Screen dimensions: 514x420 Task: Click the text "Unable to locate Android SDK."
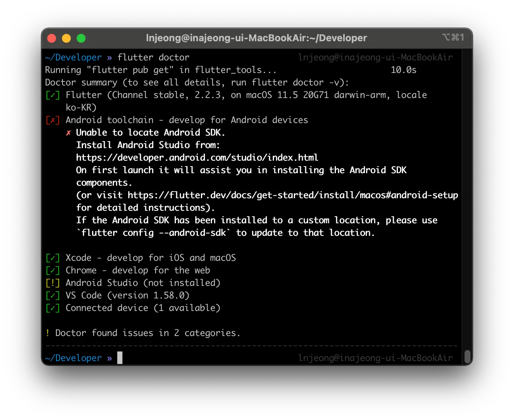coord(151,133)
